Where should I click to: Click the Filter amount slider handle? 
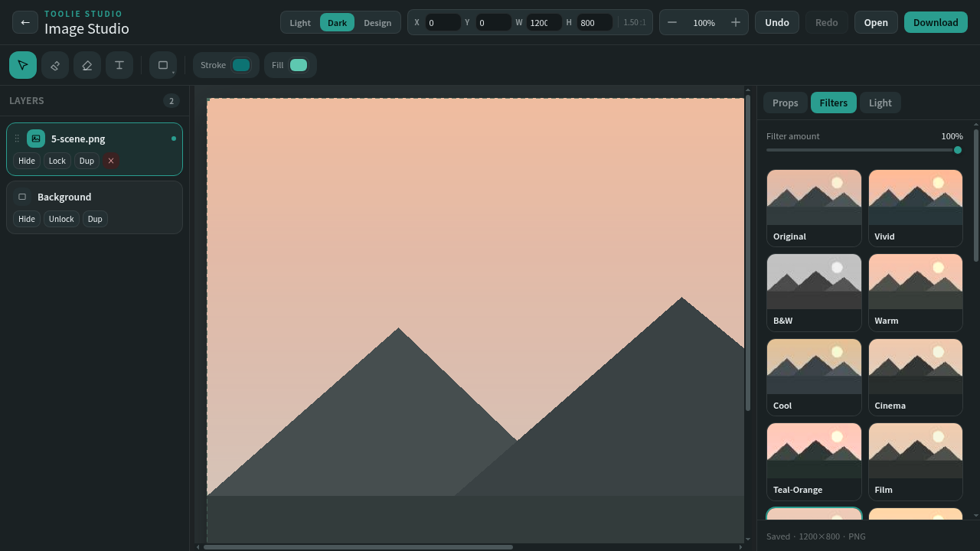click(958, 150)
